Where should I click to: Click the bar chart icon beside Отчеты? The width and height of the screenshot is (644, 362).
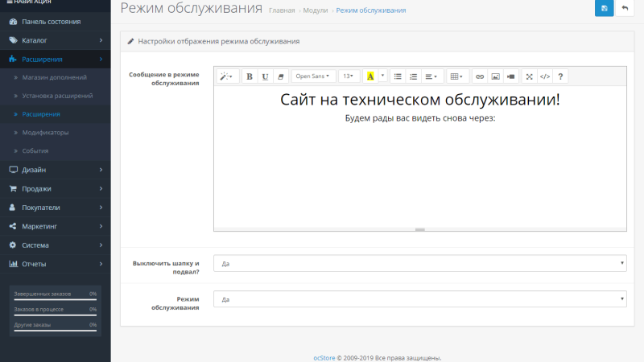[x=13, y=264]
